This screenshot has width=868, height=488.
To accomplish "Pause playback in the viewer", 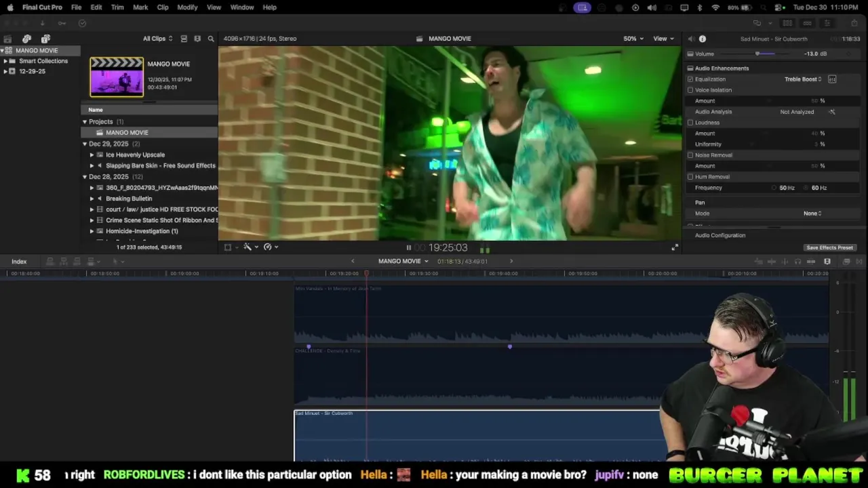I will (x=408, y=248).
